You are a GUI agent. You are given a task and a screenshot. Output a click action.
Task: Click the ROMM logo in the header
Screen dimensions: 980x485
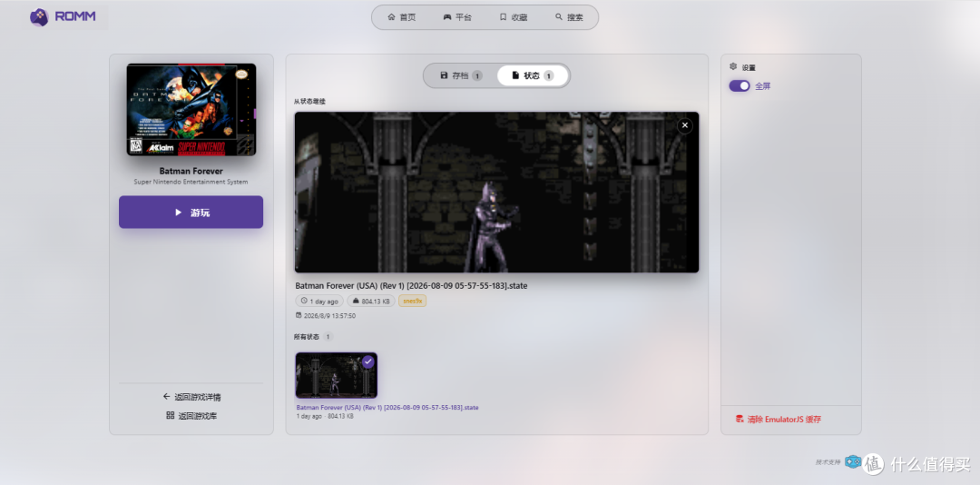click(64, 17)
